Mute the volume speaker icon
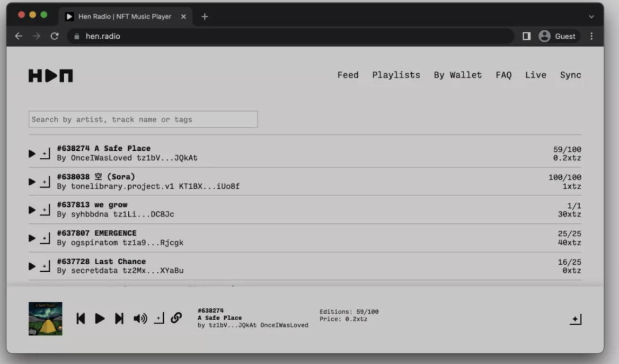619x364 pixels. 140,319
